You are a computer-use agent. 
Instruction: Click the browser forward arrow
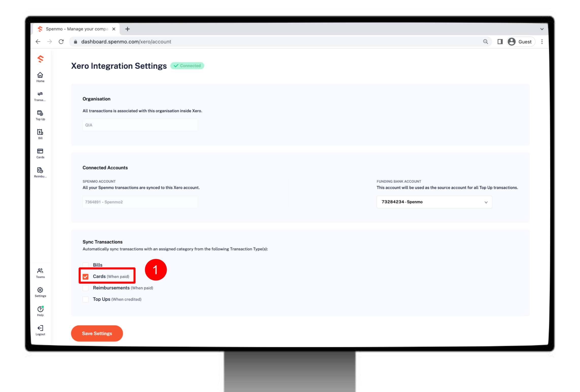coord(50,42)
